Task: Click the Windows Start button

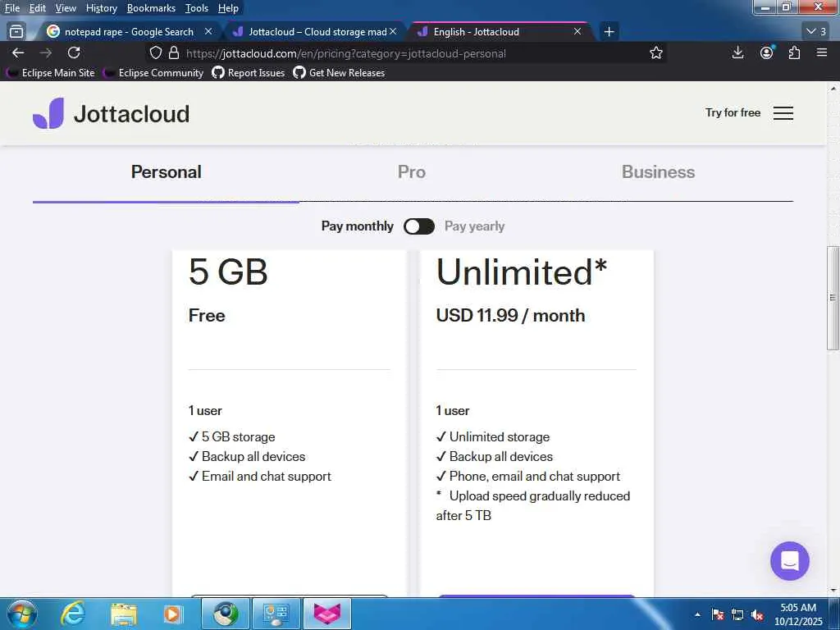Action: tap(21, 614)
